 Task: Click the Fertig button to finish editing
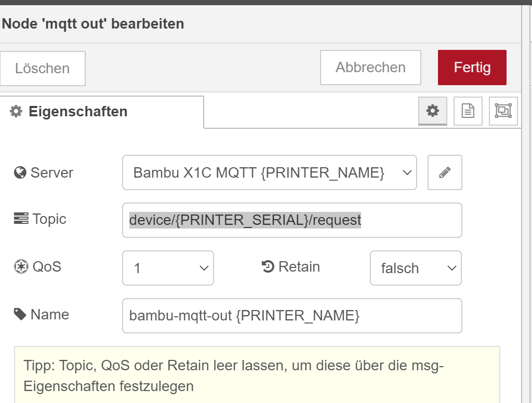(x=472, y=68)
